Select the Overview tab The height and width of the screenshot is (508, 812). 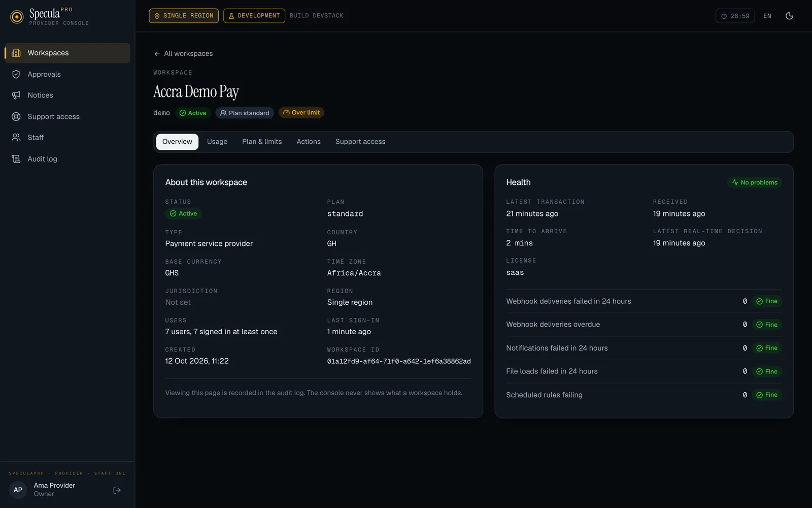point(177,142)
